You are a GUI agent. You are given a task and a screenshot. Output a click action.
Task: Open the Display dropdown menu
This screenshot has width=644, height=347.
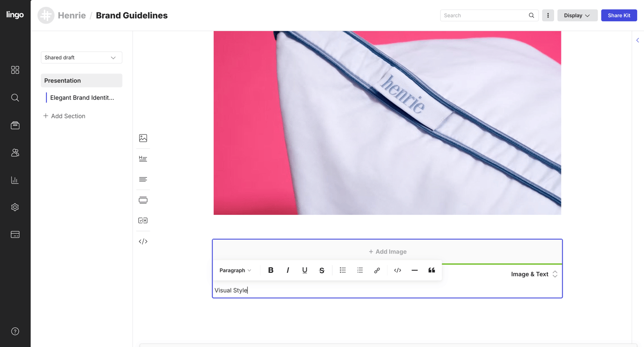(x=577, y=15)
